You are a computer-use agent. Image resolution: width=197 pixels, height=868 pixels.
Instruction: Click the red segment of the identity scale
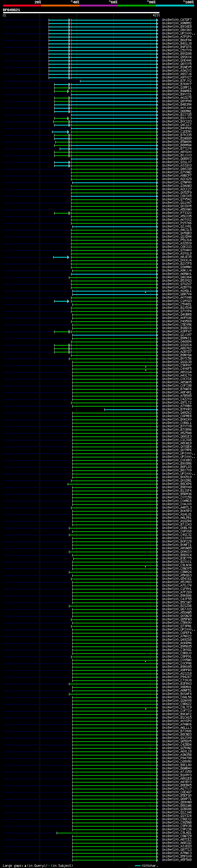pos(22,6)
